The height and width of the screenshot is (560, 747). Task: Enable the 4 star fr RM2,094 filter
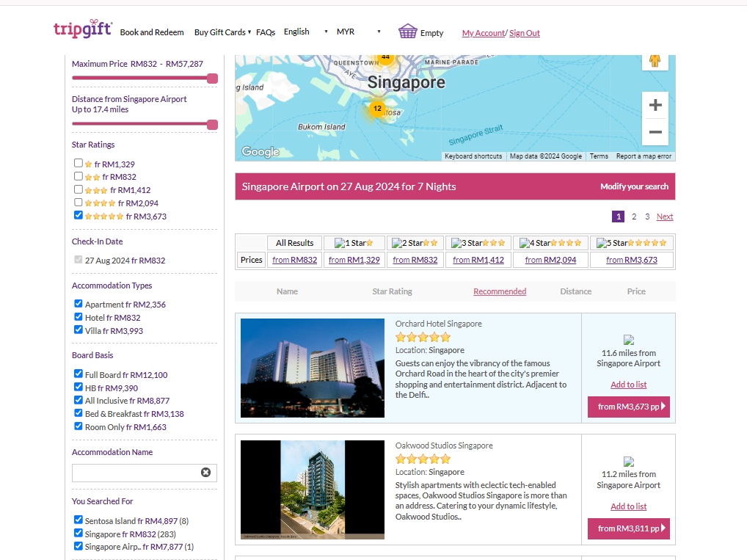(x=79, y=202)
